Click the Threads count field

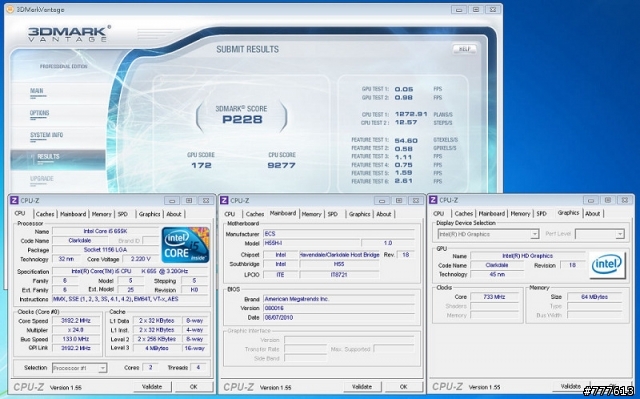[198, 368]
